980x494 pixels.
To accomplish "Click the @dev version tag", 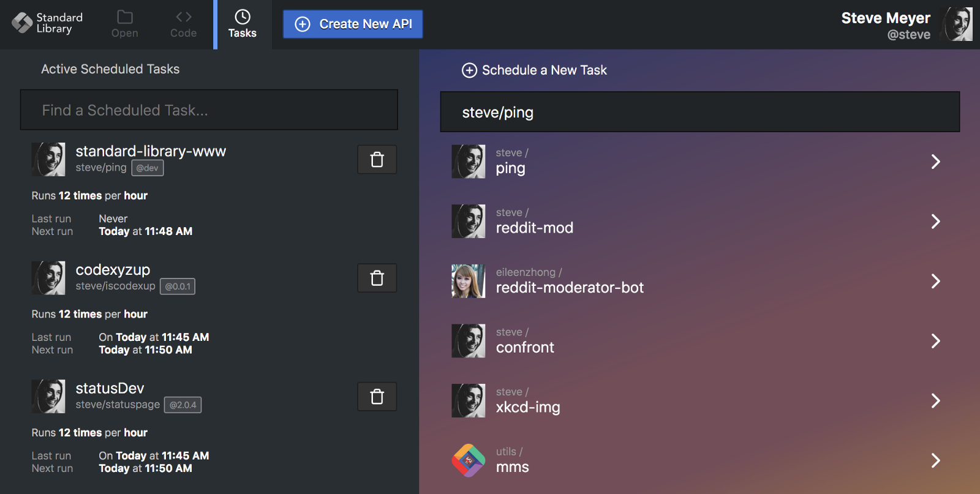I will coord(148,168).
